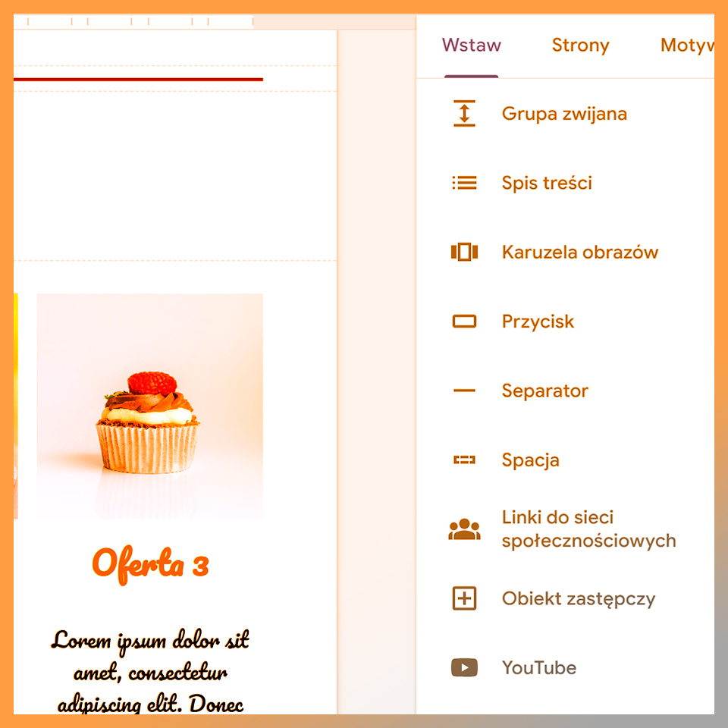728x728 pixels.
Task: Click the Oferta 3 heading text
Action: (150, 564)
